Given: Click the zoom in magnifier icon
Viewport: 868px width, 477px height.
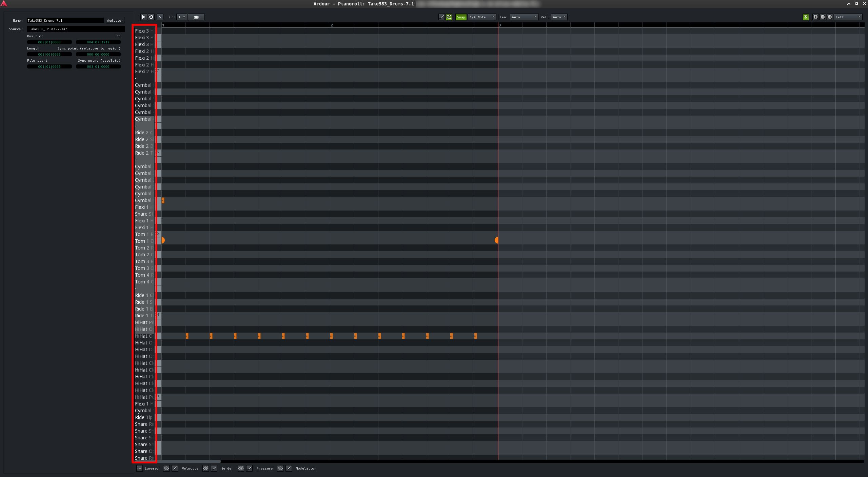Looking at the screenshot, I should (x=815, y=17).
